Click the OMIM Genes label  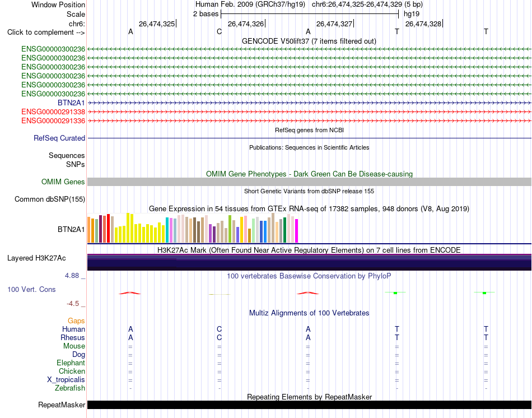tap(63, 182)
